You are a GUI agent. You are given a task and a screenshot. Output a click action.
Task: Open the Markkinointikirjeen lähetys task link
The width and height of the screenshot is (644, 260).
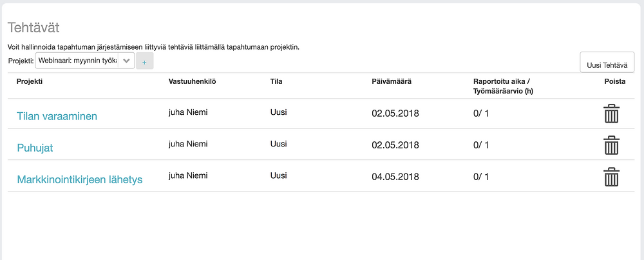click(80, 179)
